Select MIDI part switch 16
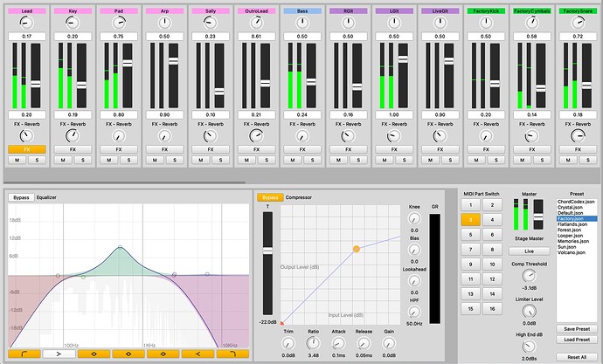 (492, 309)
